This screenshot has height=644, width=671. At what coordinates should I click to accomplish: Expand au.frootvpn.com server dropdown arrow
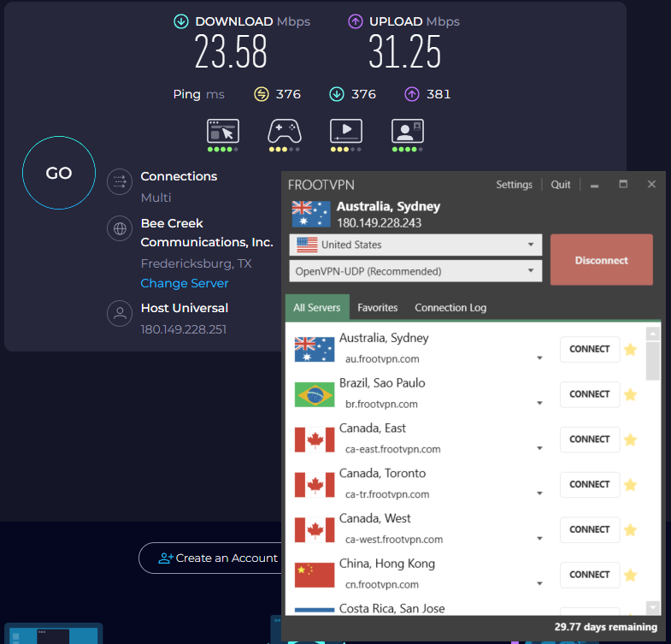[539, 358]
